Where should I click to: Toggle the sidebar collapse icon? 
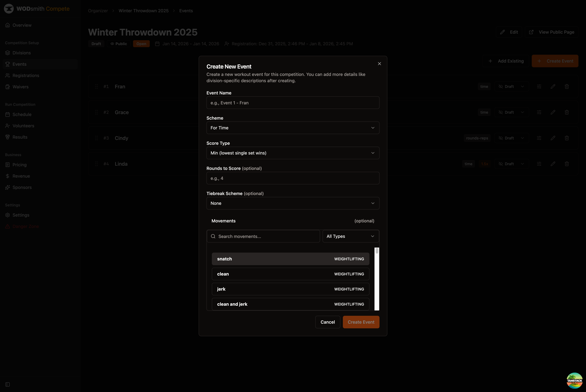[x=8, y=384]
